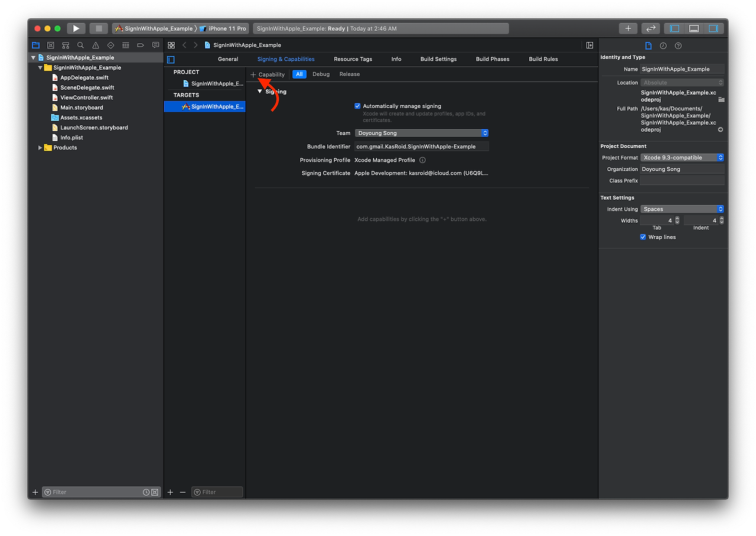
Task: Select AppDelegate.swift in the navigator
Action: 84,77
